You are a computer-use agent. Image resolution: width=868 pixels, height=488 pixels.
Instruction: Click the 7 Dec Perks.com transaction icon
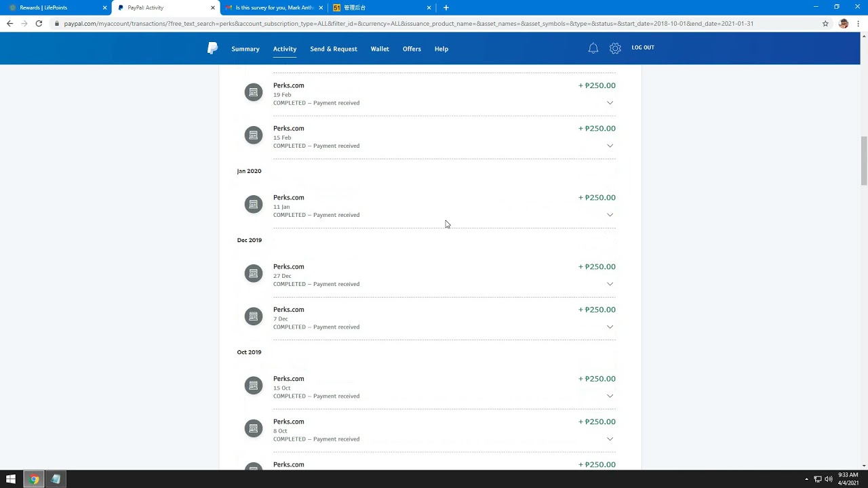pyautogui.click(x=254, y=316)
